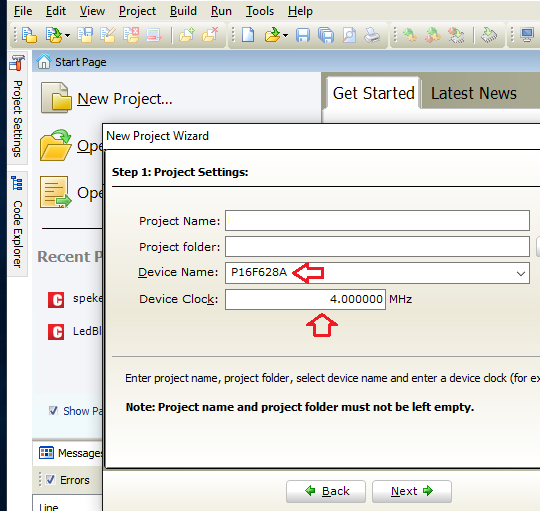Click the Close Project toolbar icon

[x=131, y=35]
